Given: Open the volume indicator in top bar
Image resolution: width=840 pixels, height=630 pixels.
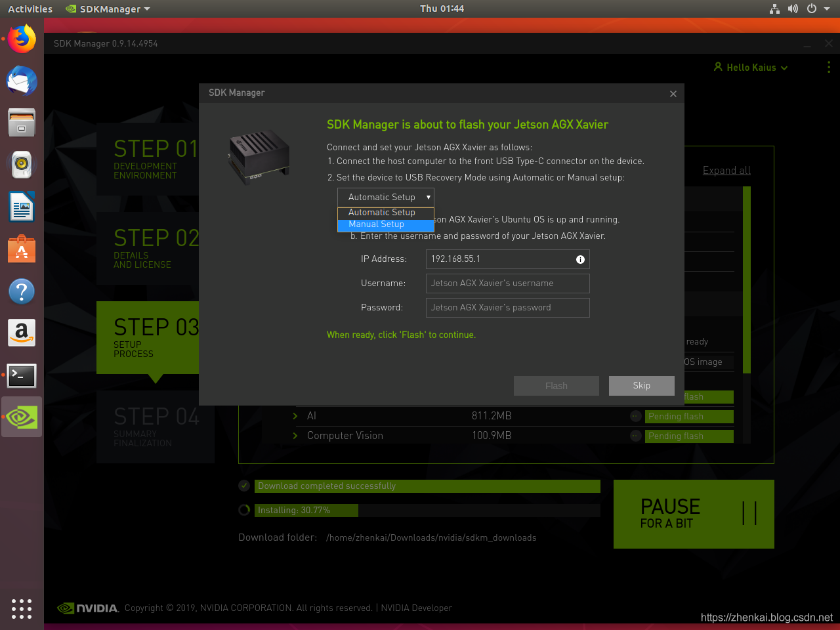Looking at the screenshot, I should coord(793,9).
